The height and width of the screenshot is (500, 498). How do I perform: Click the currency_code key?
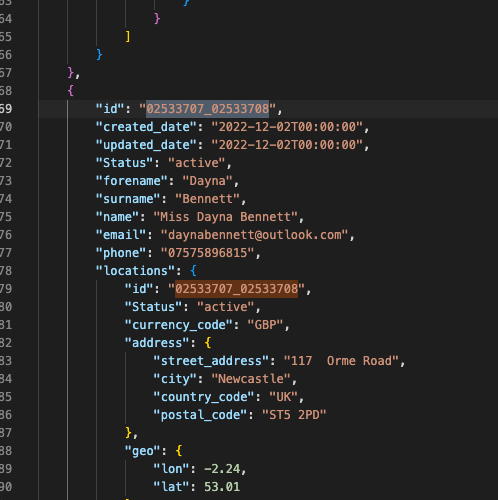coord(179,325)
